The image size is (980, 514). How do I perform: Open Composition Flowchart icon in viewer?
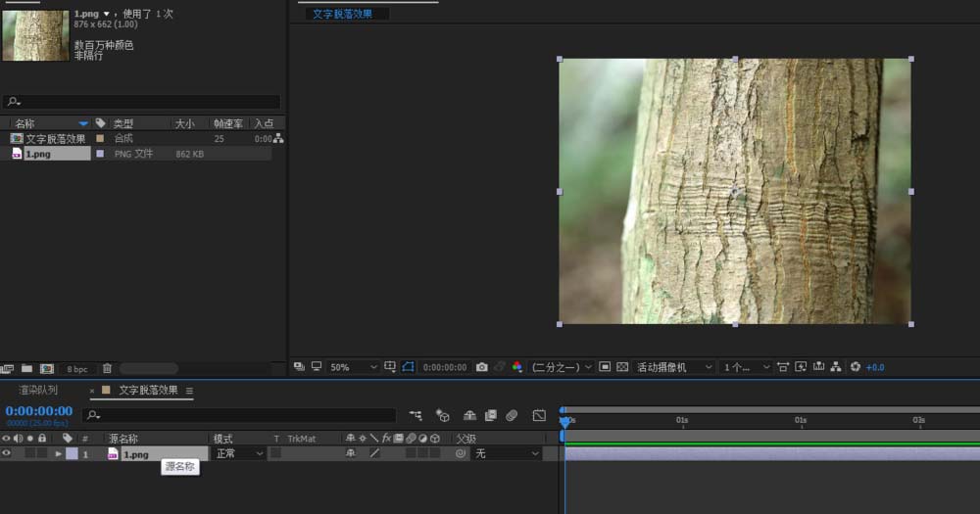pos(836,367)
